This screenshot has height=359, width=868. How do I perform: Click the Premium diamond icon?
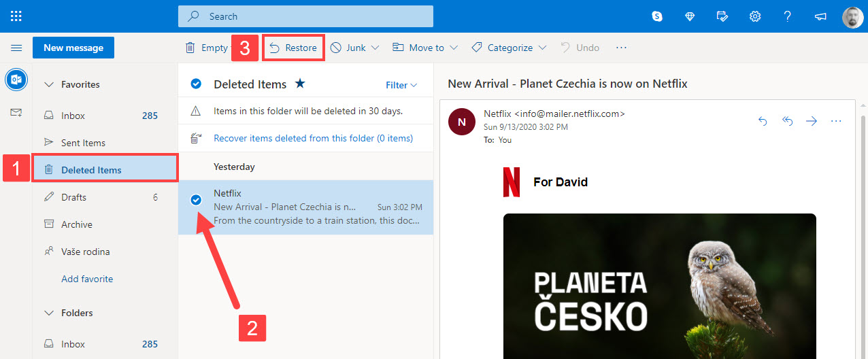coord(690,16)
